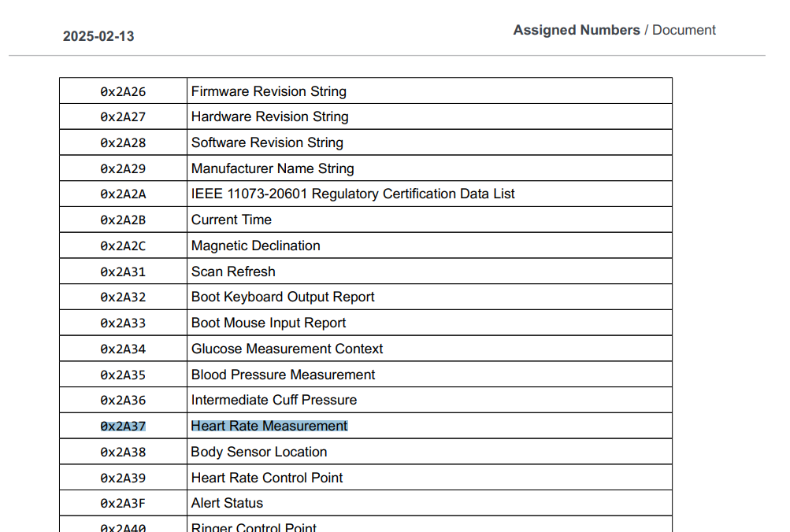Screen dimensions: 790x532
Task: Click the Blood Pressure Measurement entry
Action: coord(283,375)
